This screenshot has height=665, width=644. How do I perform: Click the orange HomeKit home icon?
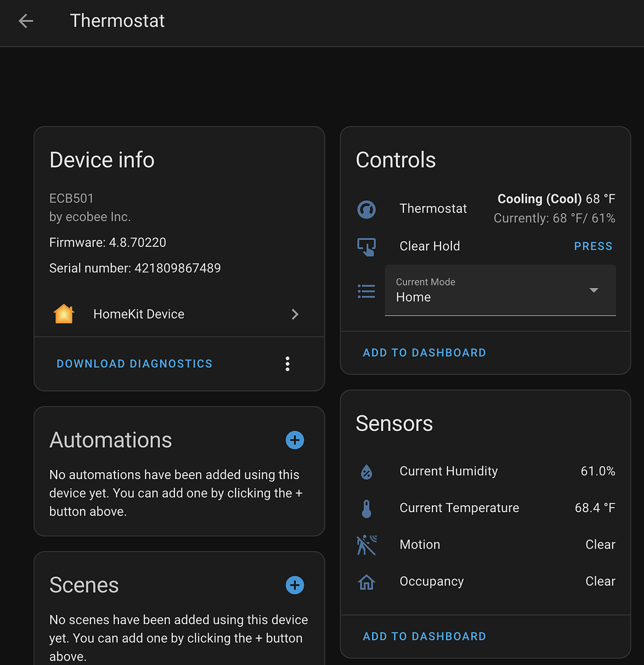coord(63,314)
